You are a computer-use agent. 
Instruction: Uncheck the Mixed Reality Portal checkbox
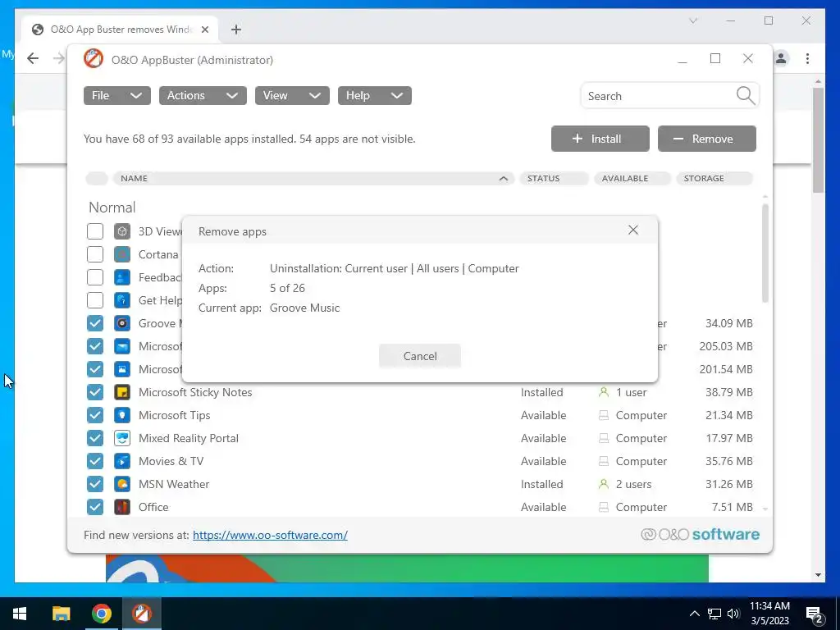click(95, 438)
